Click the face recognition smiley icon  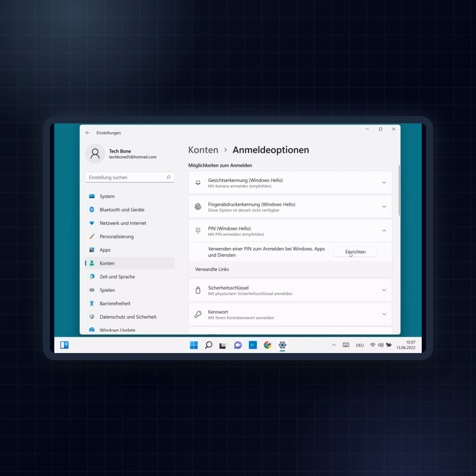[198, 182]
